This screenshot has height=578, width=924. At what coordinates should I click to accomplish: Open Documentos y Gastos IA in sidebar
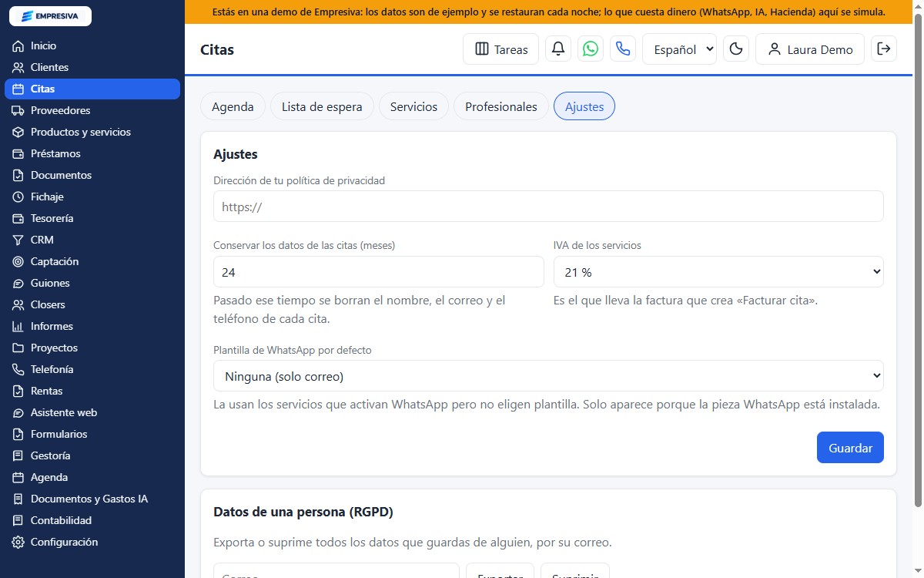tap(92, 499)
